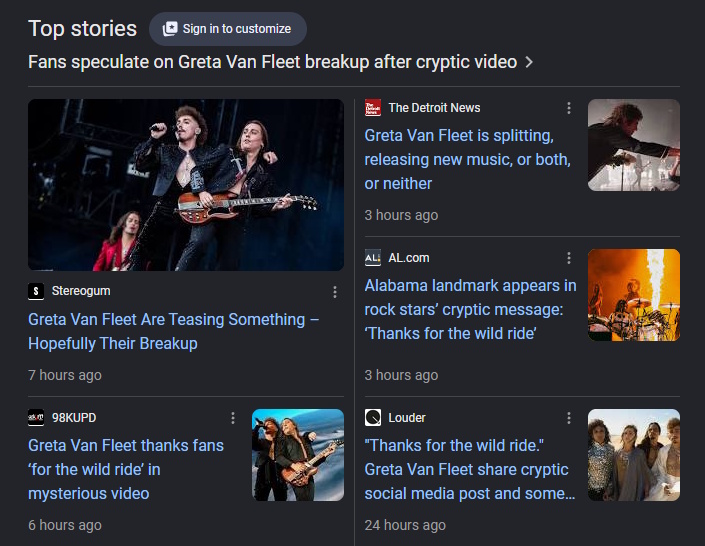The image size is (705, 546).
Task: Click the AL.com publisher logo icon
Action: [x=373, y=258]
